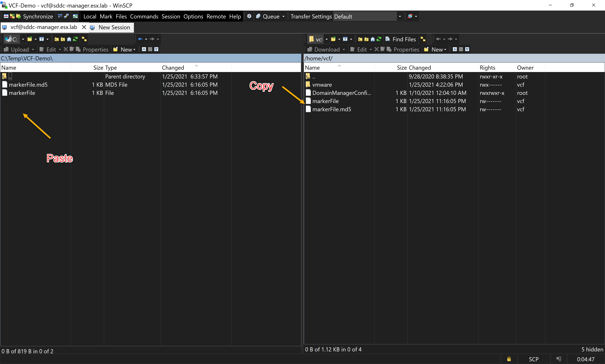Image resolution: width=605 pixels, height=364 pixels.
Task: Go to remote home directory icon
Action: (x=373, y=39)
